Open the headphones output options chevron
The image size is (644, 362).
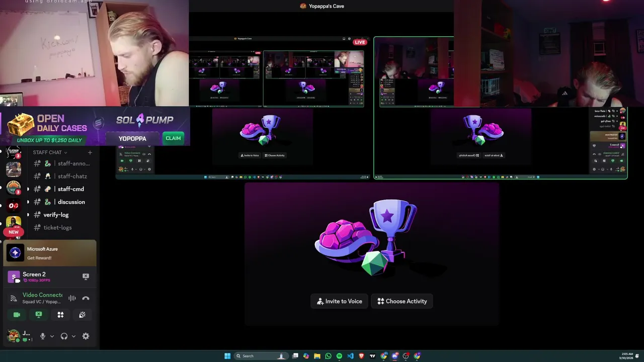click(x=73, y=336)
